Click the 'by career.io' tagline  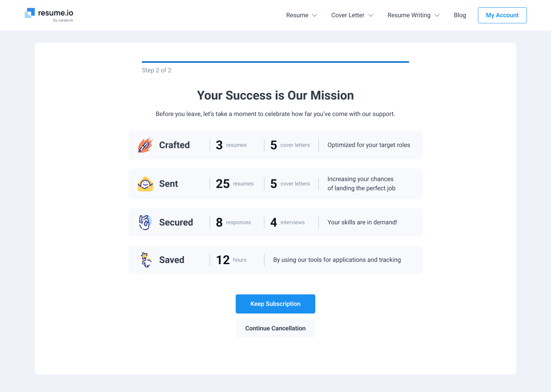click(x=63, y=20)
